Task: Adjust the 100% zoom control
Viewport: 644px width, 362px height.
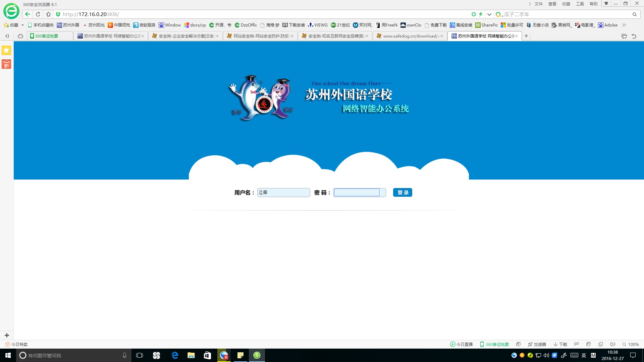Action: [631, 344]
